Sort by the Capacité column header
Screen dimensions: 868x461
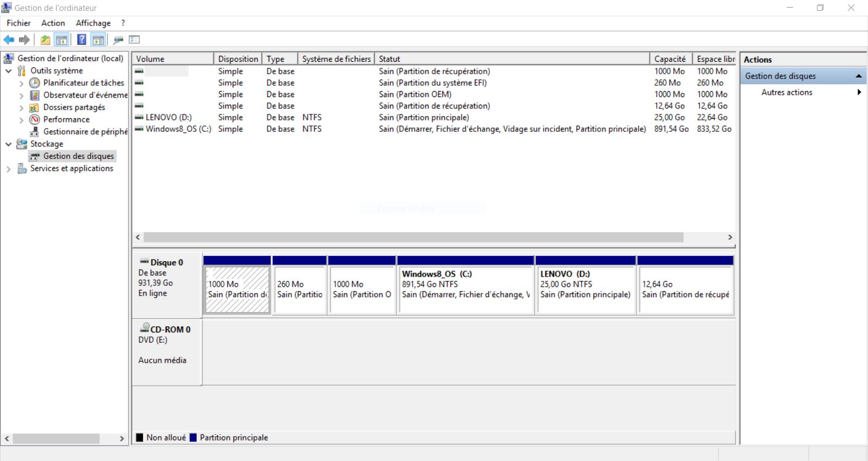(x=672, y=59)
